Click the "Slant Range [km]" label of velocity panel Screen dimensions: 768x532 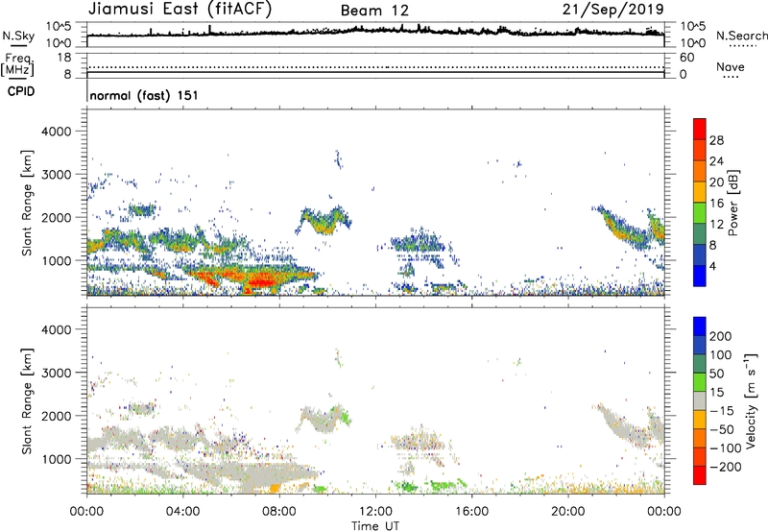click(x=27, y=400)
